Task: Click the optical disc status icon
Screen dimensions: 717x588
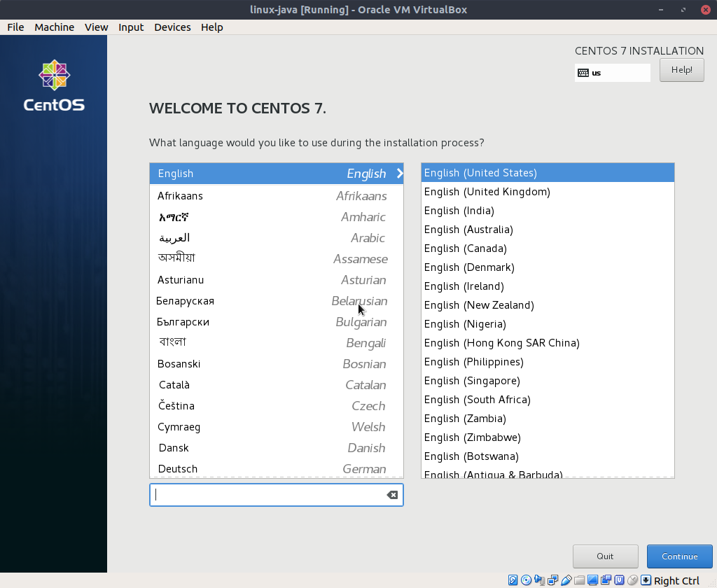Action: pos(526,580)
